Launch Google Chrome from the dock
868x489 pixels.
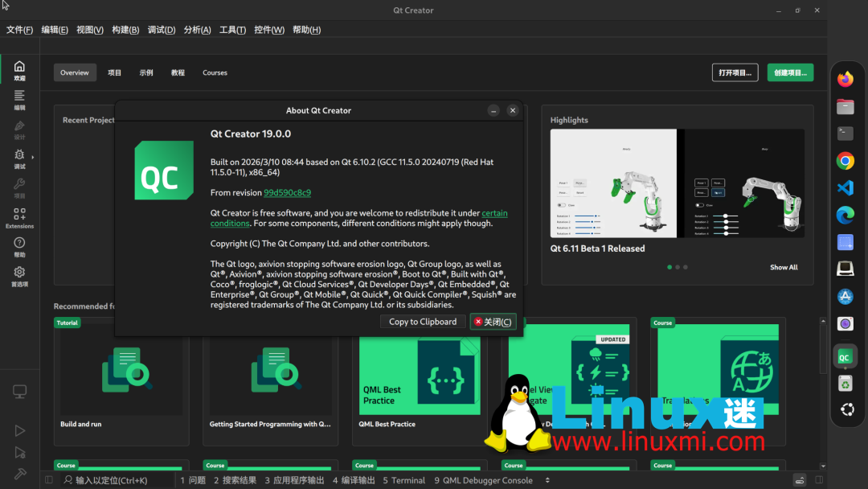click(x=845, y=161)
